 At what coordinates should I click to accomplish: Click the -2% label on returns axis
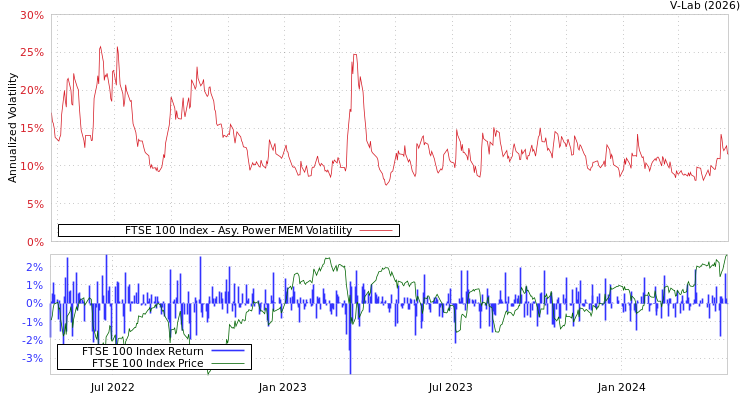pos(32,340)
